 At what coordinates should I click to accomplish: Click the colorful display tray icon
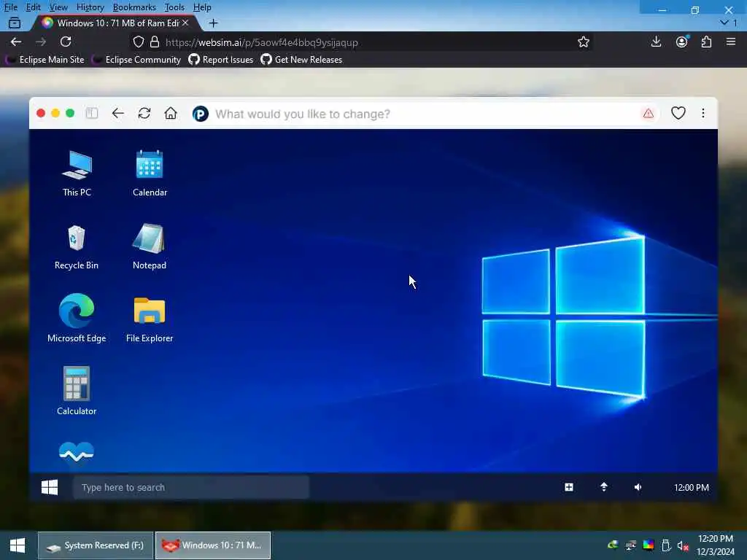coord(649,545)
